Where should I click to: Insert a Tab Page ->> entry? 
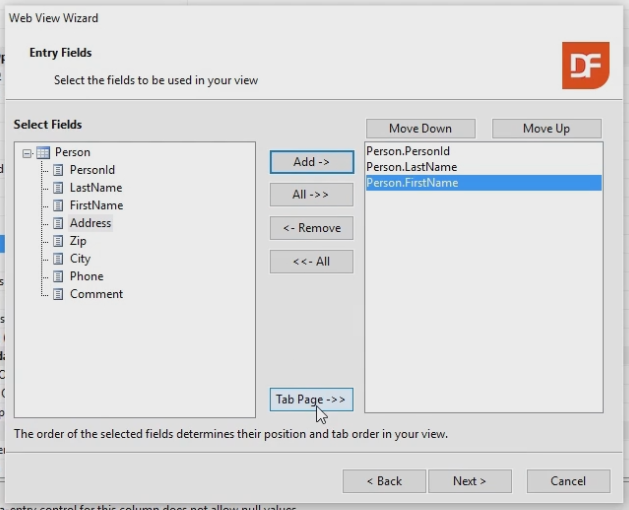coord(311,400)
